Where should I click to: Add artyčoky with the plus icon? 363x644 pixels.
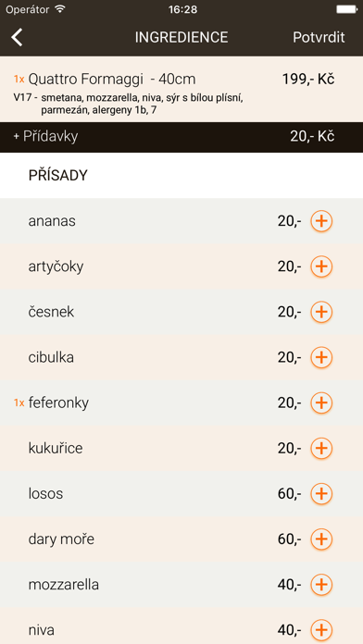click(321, 267)
